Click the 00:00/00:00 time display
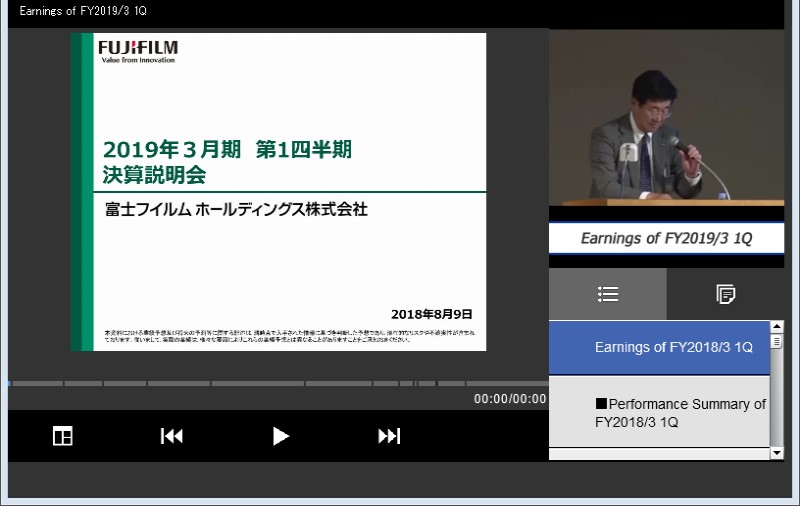Viewport: 800px width, 506px height. pyautogui.click(x=510, y=399)
